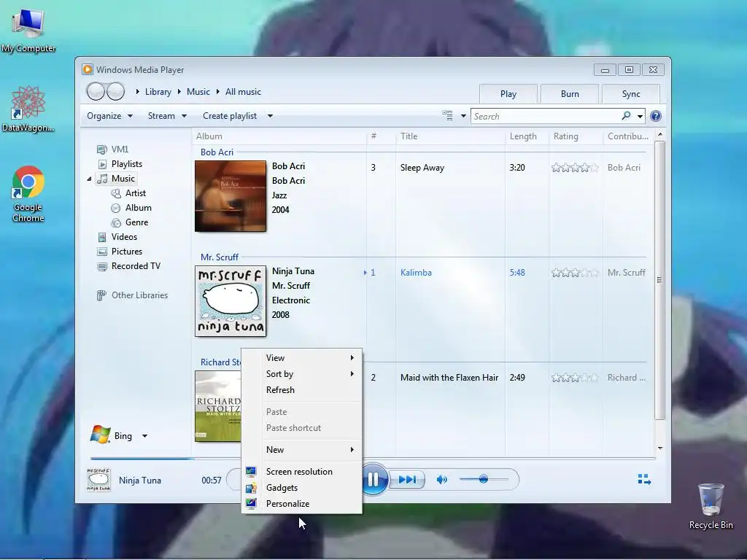Choose Personalize from context menu
747x560 pixels.
pyautogui.click(x=302, y=504)
